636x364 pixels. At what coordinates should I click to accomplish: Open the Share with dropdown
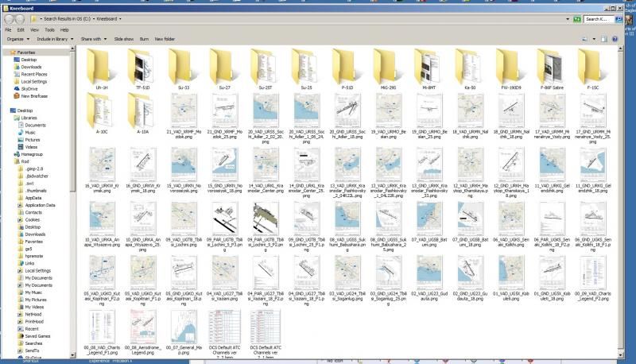pos(94,39)
